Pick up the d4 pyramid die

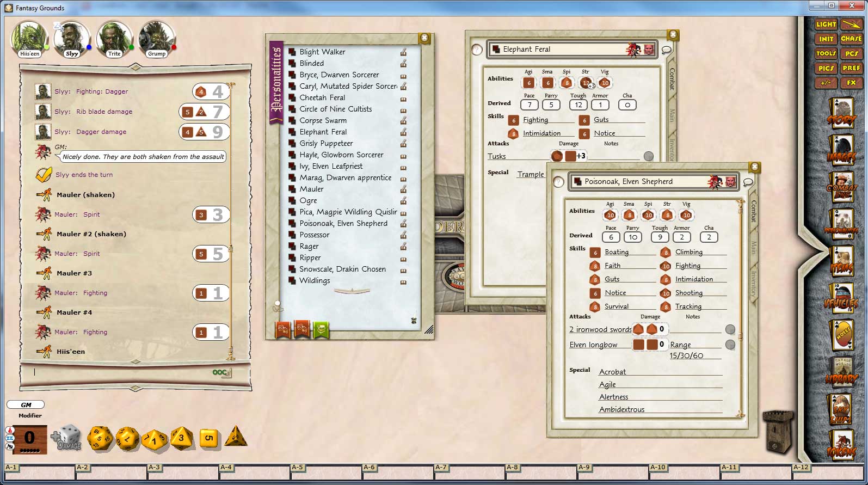point(235,437)
